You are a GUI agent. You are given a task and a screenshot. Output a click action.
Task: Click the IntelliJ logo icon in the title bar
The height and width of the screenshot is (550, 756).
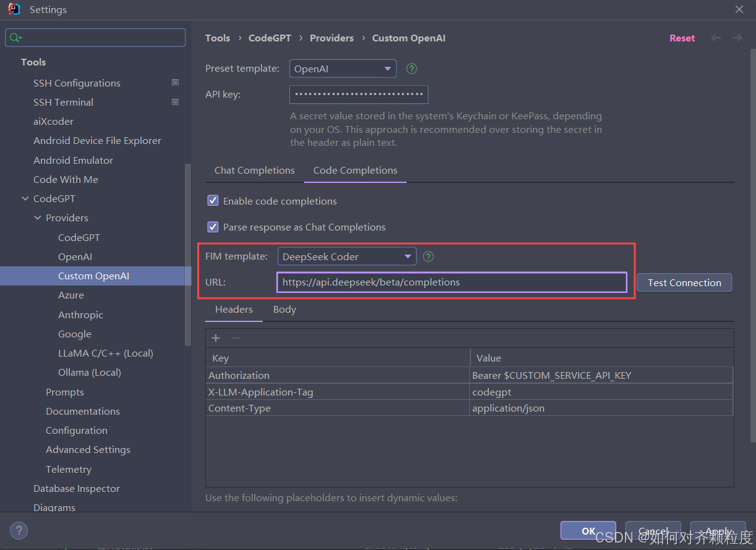click(x=14, y=9)
